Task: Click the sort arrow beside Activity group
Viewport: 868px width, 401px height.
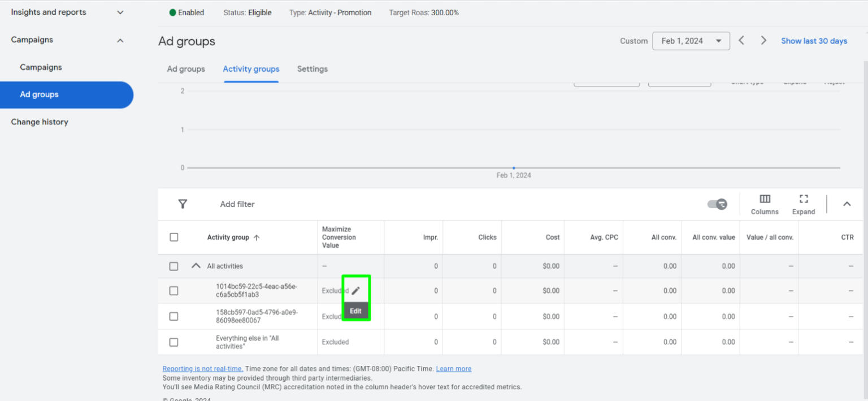Action: click(x=257, y=238)
